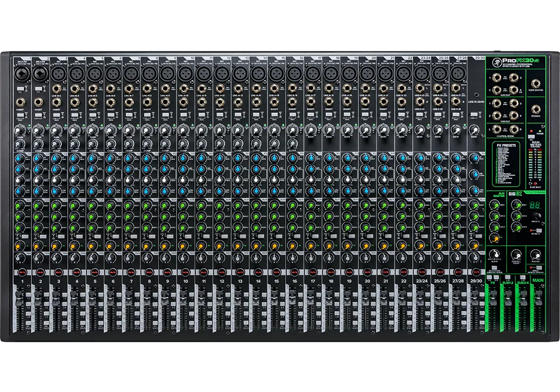Screen dimensions: 560x392
Task: Click the FX preset number LED display
Action: pos(534,205)
